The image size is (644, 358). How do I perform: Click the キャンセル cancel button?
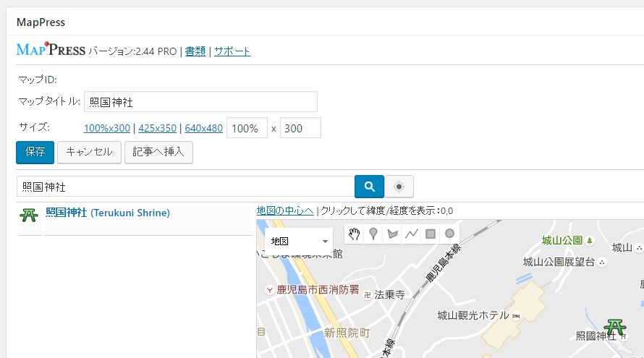pyautogui.click(x=89, y=153)
